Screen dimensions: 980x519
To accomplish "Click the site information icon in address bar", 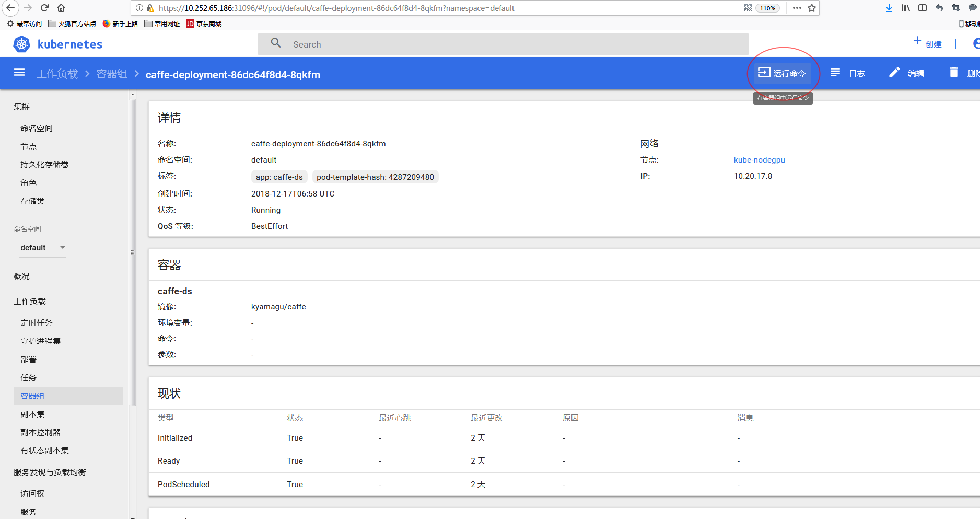I will click(139, 8).
